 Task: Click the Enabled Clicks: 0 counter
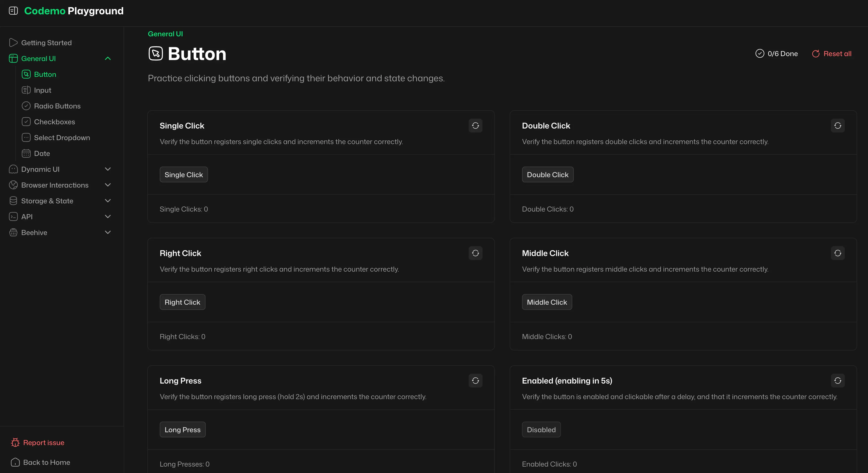549,464
